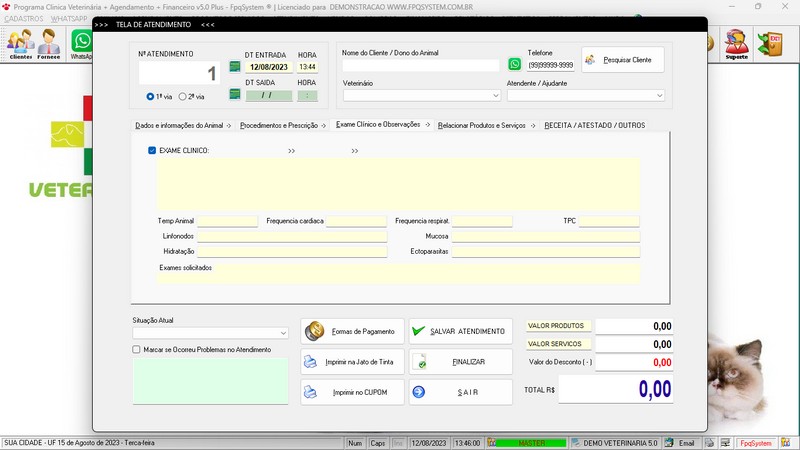
Task: Click the Nome do Cliente input field
Action: coord(420,65)
